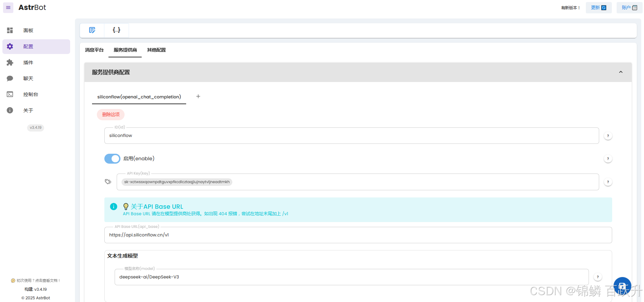Screen dimensions: 644x302
Task: Focus the API Key(key) input field
Action: (x=358, y=182)
